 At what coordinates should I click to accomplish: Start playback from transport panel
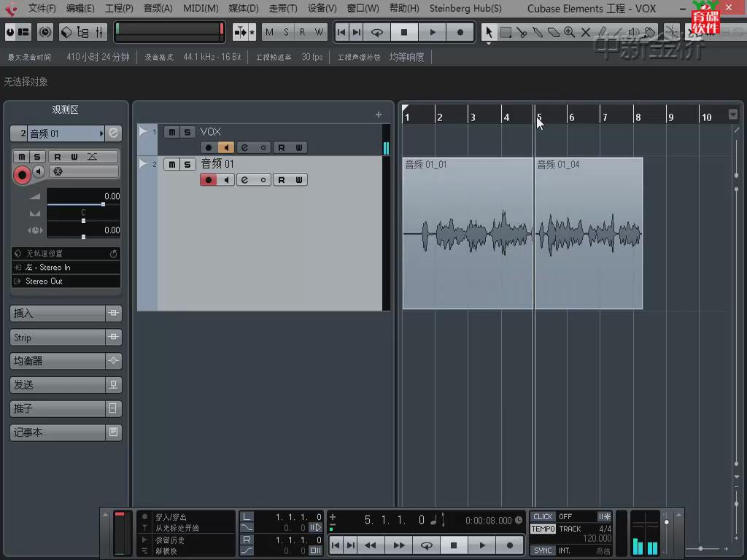482,545
